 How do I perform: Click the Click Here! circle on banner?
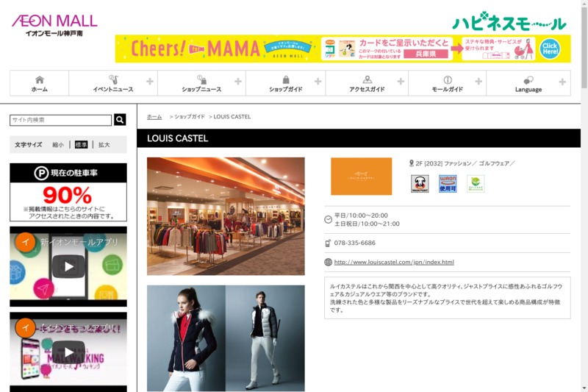550,49
